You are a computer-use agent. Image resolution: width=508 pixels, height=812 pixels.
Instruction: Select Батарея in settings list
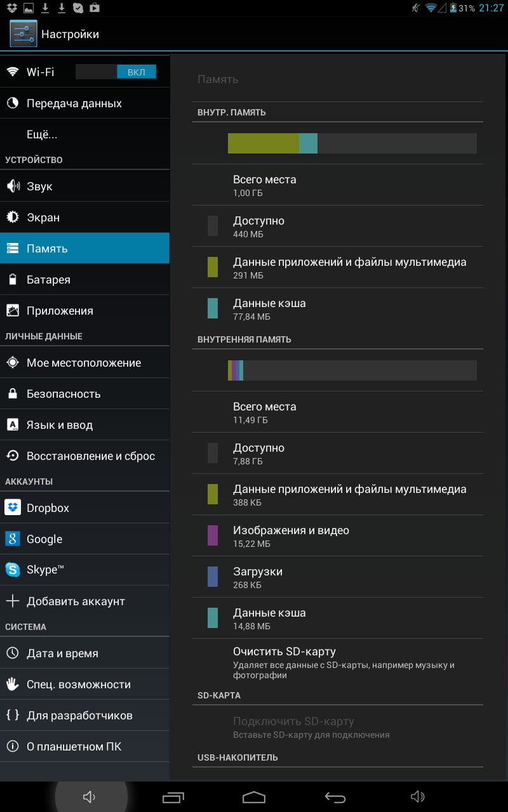[84, 279]
